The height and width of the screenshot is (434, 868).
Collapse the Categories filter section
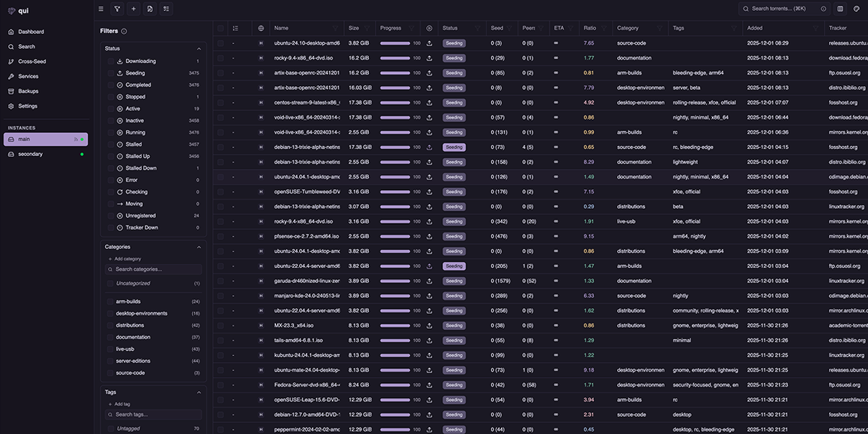point(199,248)
